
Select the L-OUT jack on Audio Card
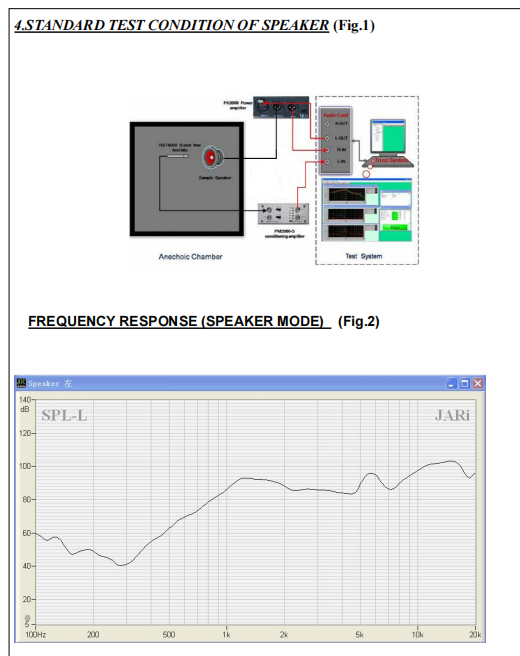[x=328, y=138]
